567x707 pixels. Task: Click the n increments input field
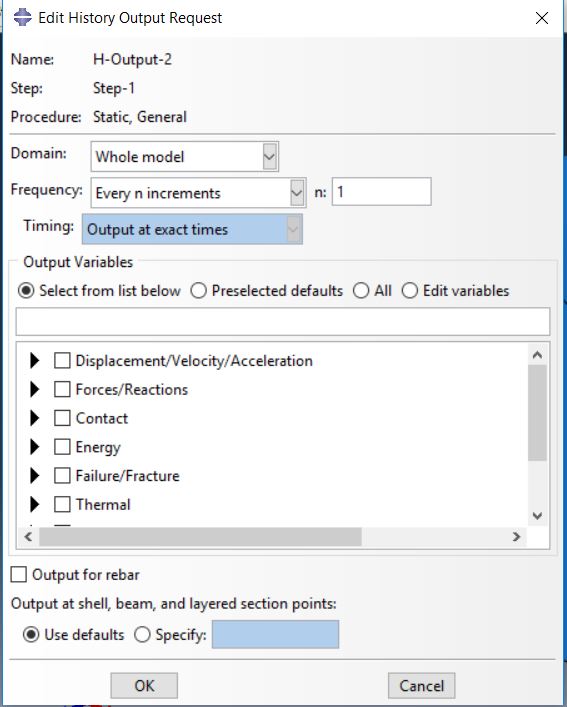click(381, 192)
